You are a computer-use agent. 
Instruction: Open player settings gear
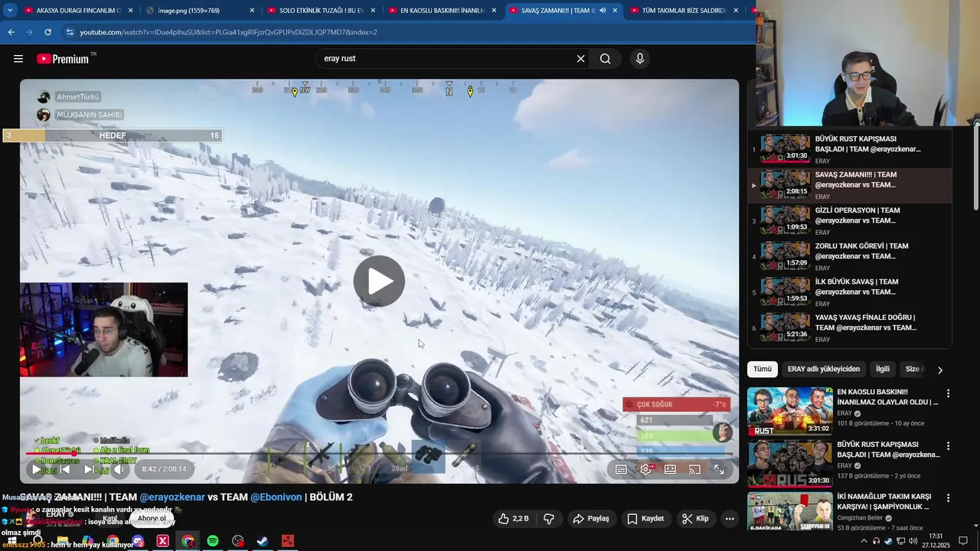coord(645,469)
